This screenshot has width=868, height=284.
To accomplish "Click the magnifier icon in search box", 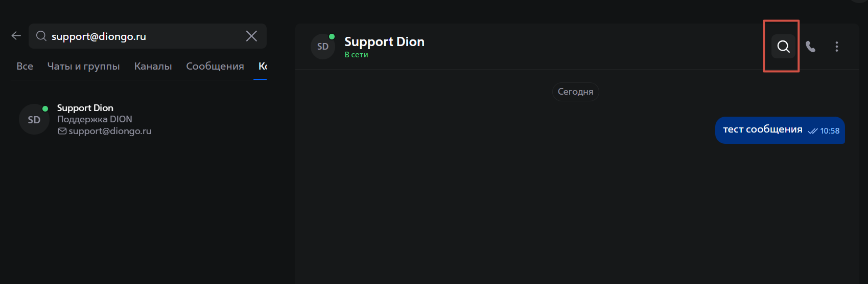I will pos(41,36).
